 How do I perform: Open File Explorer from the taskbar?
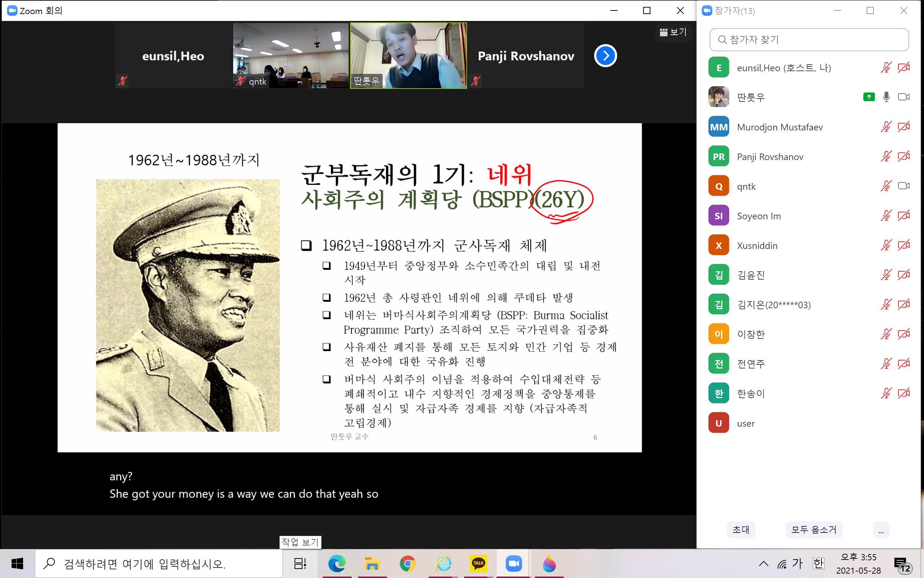372,564
